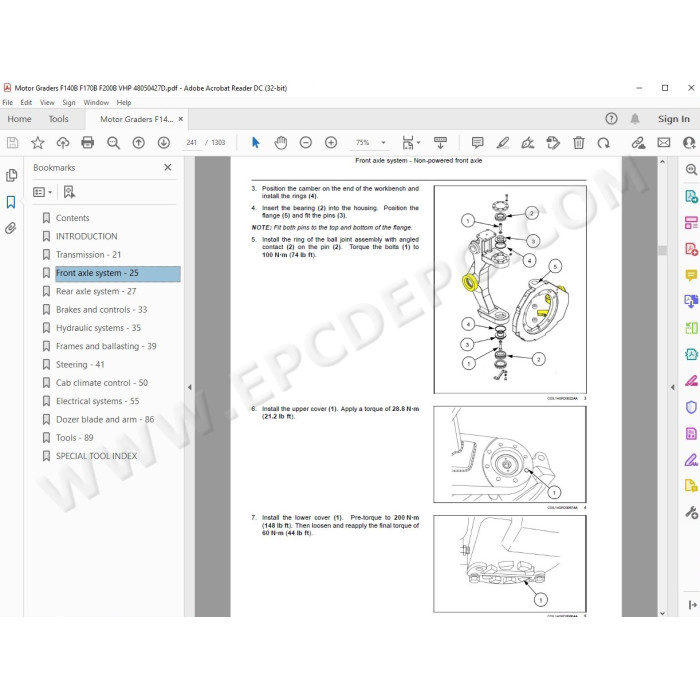Open notifications bell icon
700x700 pixels.
click(635, 119)
